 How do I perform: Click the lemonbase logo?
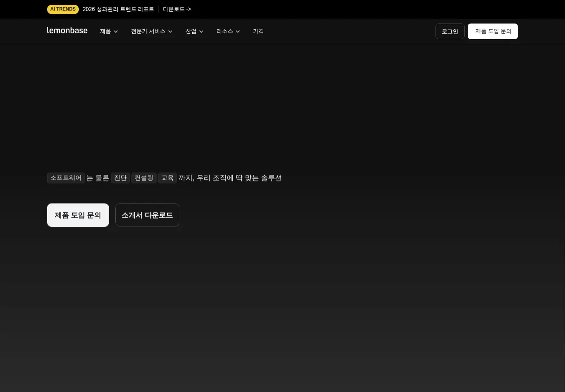(67, 31)
